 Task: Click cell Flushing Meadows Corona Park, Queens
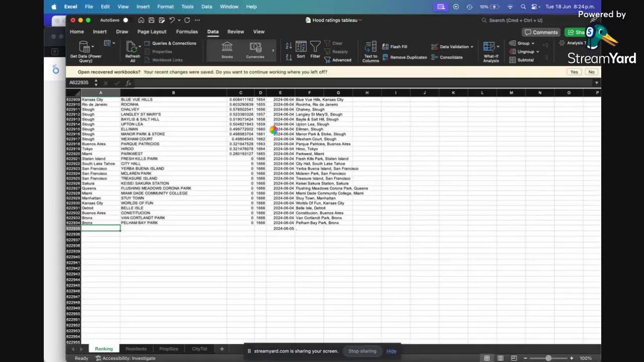pos(332,189)
